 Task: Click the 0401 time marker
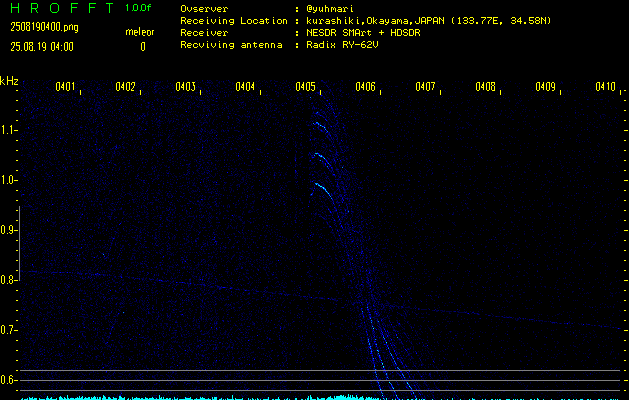coord(65,87)
